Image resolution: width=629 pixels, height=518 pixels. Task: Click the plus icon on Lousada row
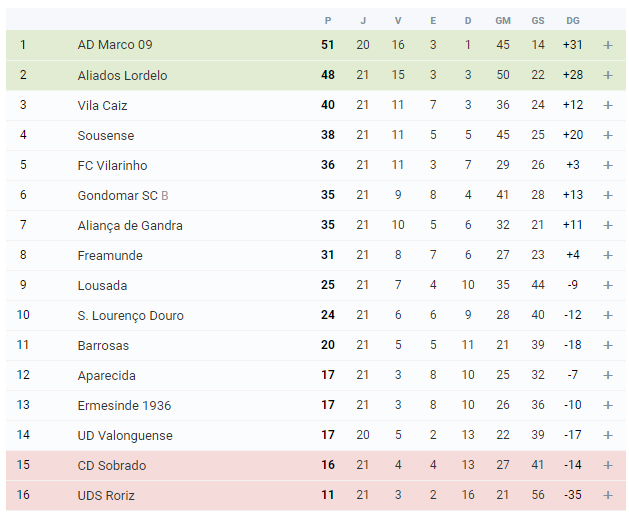(608, 285)
